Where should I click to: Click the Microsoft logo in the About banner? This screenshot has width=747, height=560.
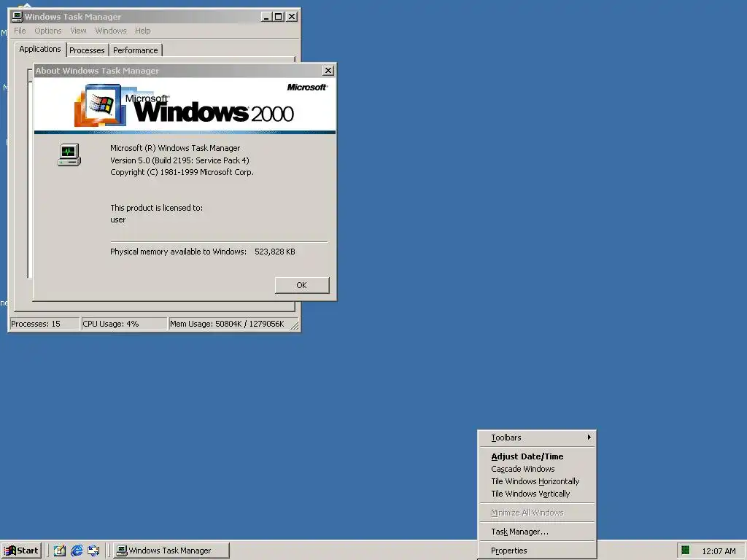click(x=307, y=87)
